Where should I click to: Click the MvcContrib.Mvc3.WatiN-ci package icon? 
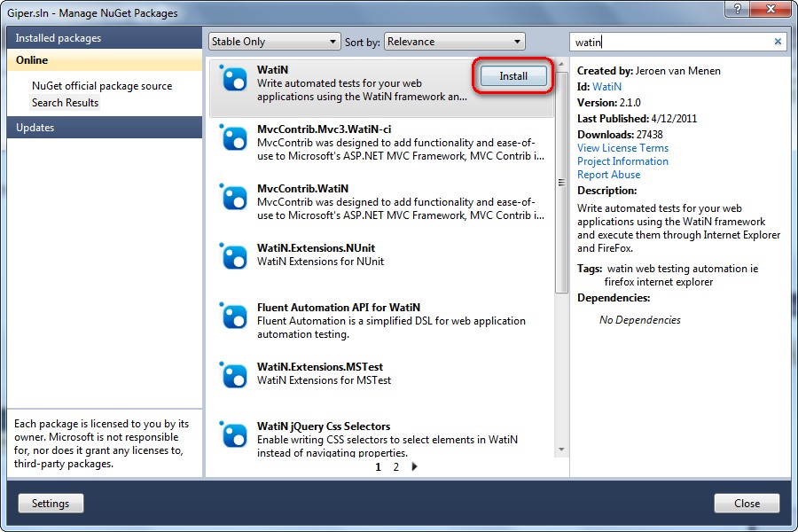pyautogui.click(x=233, y=138)
